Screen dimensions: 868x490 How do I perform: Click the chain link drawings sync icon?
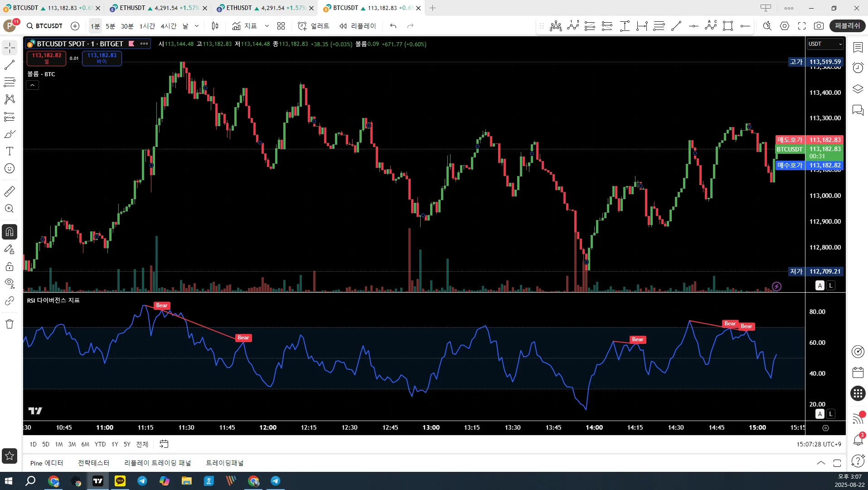[x=10, y=301]
